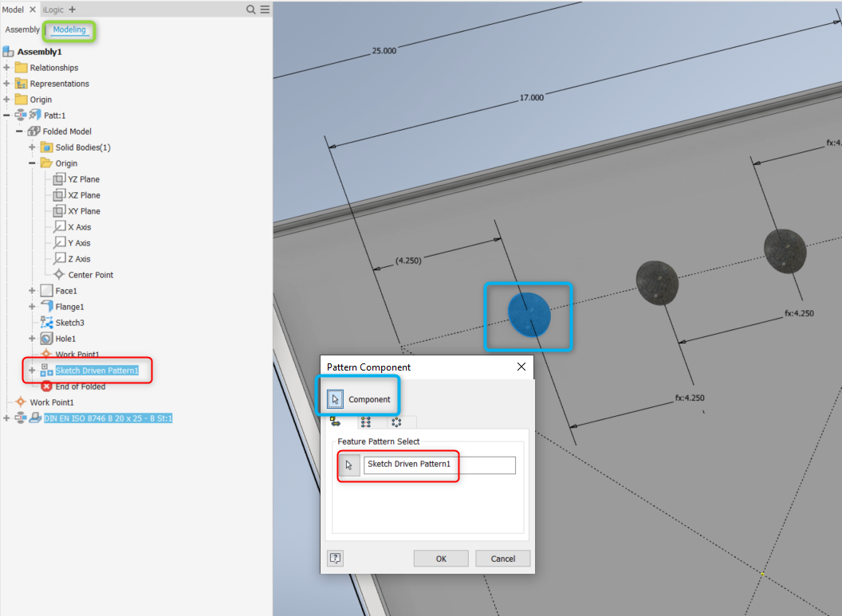Screen dimensions: 842x616
Task: Open browser hamburger menu
Action: tap(266, 10)
